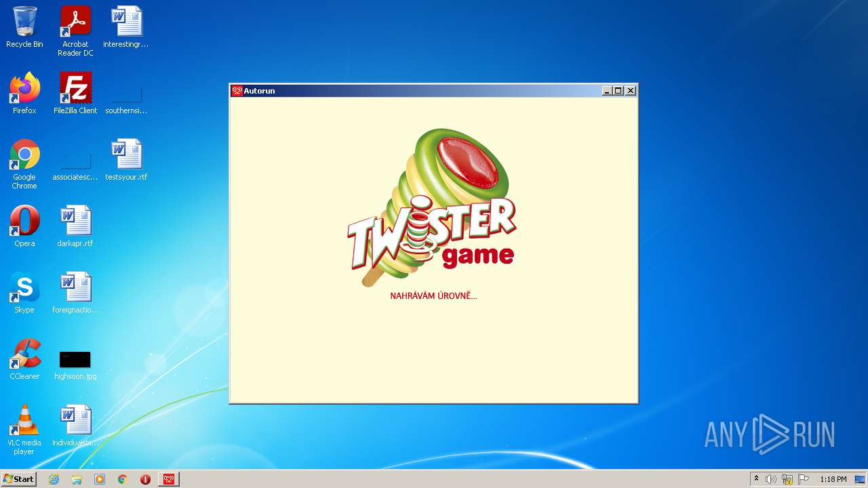The width and height of the screenshot is (868, 488).
Task: Open the Skype desktop shortcut
Action: coord(24,293)
